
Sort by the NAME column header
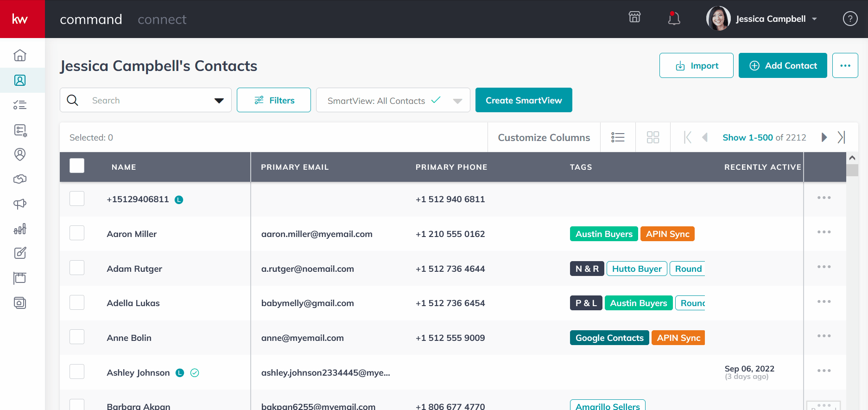click(124, 167)
